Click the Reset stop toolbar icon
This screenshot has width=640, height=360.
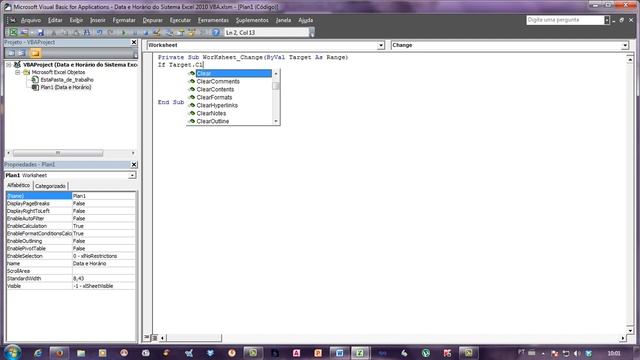pyautogui.click(x=146, y=32)
